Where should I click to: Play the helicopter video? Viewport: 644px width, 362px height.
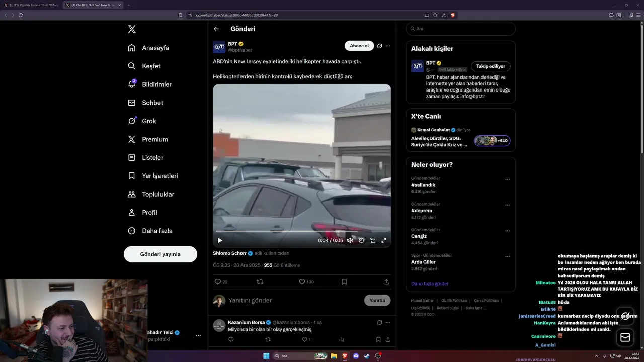220,240
